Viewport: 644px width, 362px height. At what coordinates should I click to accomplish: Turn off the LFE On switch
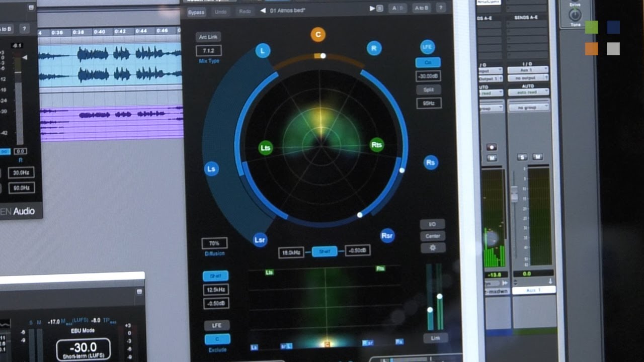click(428, 63)
